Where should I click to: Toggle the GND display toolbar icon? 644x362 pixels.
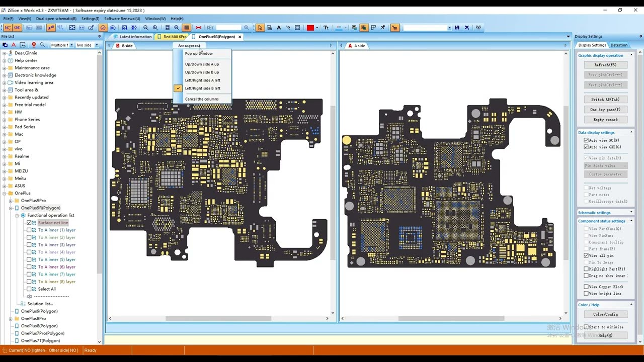(x=18, y=28)
